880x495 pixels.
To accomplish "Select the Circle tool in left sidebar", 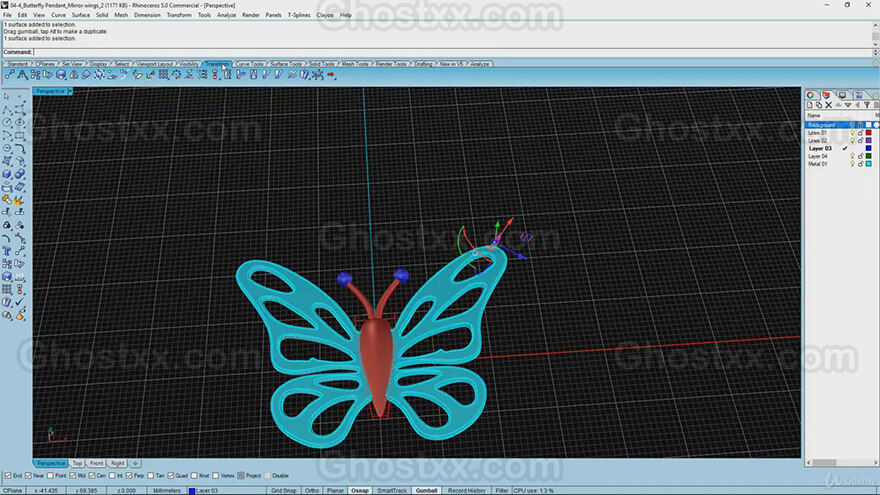I will [7, 122].
